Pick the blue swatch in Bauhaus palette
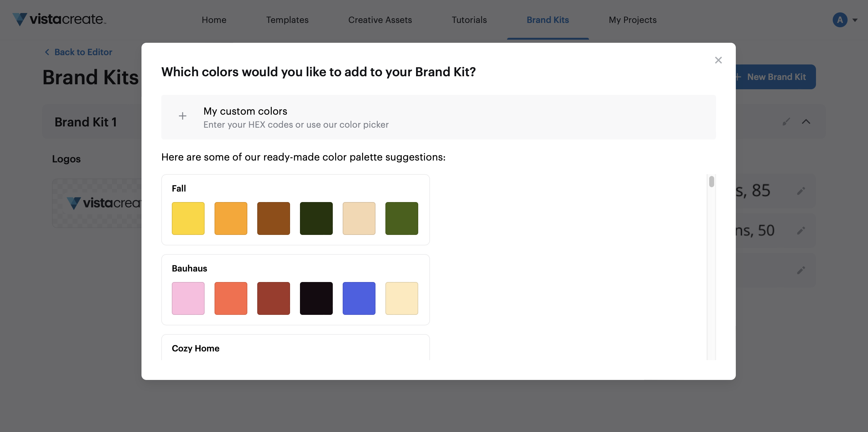Viewport: 868px width, 432px height. click(x=359, y=298)
